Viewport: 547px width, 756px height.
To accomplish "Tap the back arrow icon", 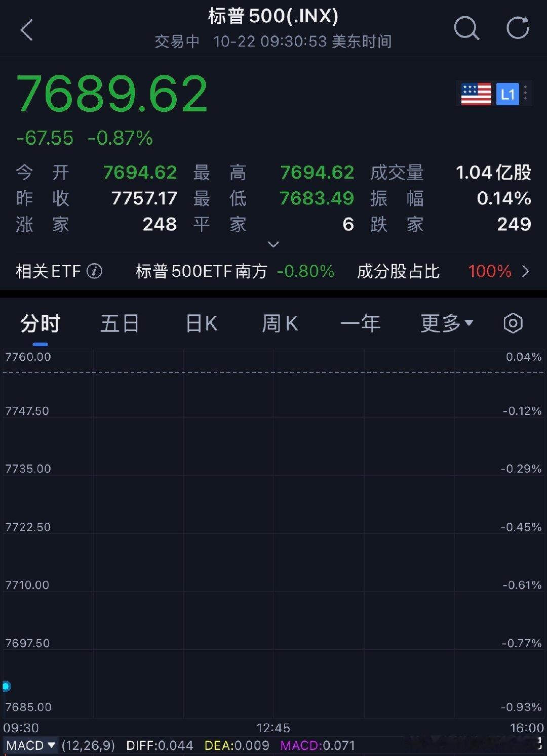I will coord(26,30).
